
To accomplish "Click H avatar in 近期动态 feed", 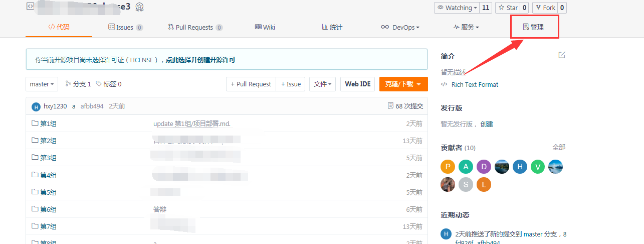I will coord(446,234).
